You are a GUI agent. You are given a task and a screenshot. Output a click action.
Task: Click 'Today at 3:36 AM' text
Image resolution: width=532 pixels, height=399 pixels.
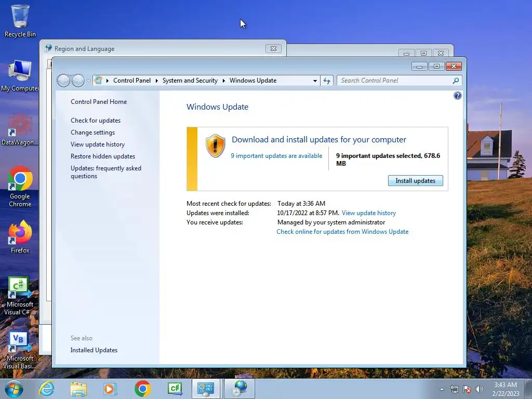tap(301, 204)
